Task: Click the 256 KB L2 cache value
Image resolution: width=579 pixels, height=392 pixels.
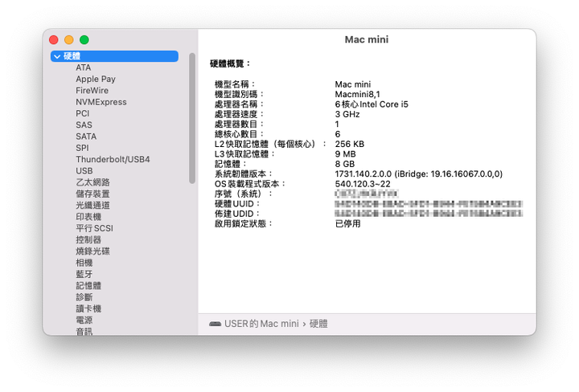Action: (350, 144)
